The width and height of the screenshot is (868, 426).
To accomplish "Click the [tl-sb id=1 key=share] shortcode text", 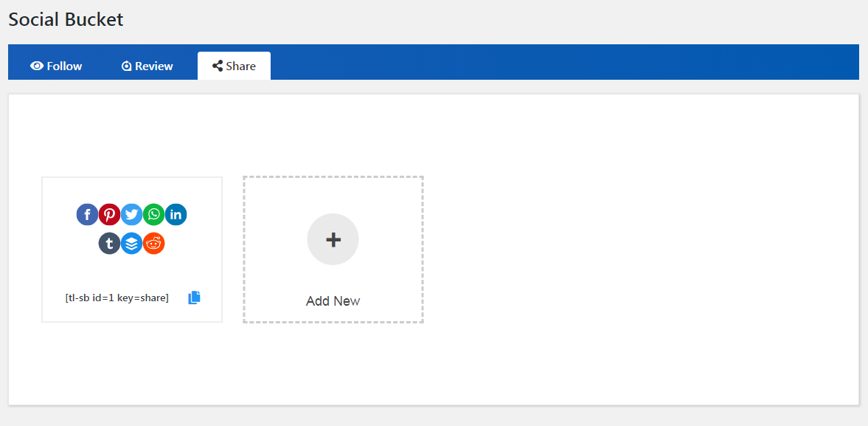I will (x=117, y=298).
